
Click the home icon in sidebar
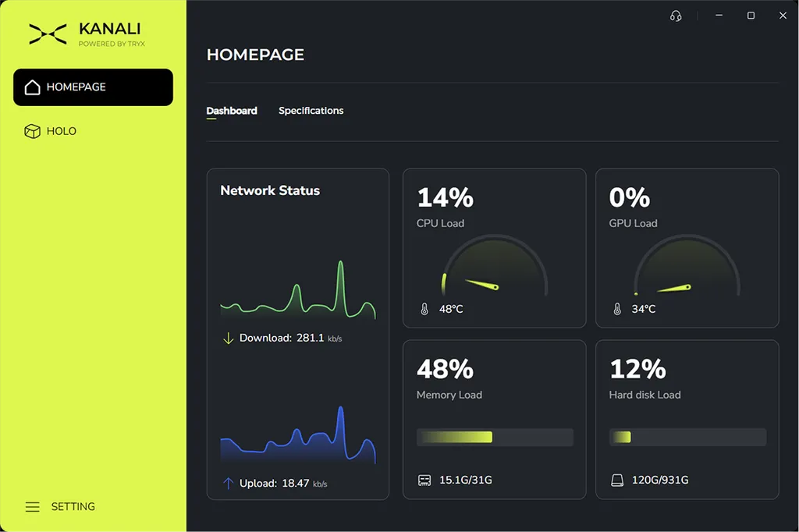[x=33, y=87]
